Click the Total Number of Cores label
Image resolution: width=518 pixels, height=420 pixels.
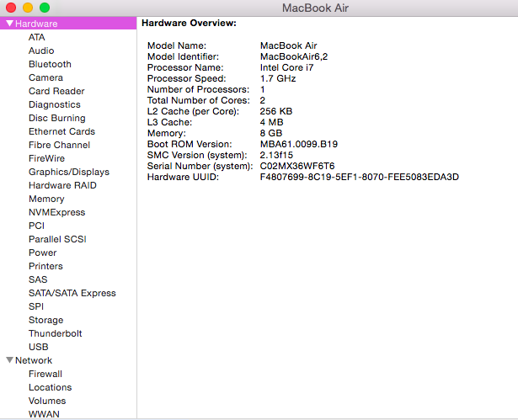(199, 100)
